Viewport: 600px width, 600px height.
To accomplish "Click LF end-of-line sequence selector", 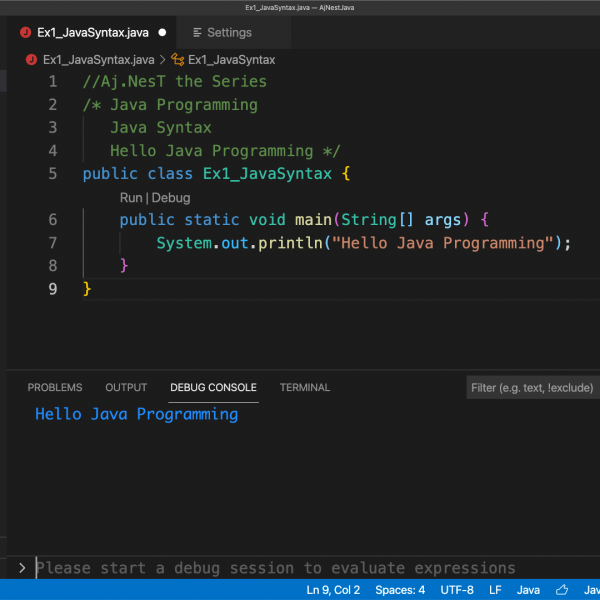I will pos(495,590).
